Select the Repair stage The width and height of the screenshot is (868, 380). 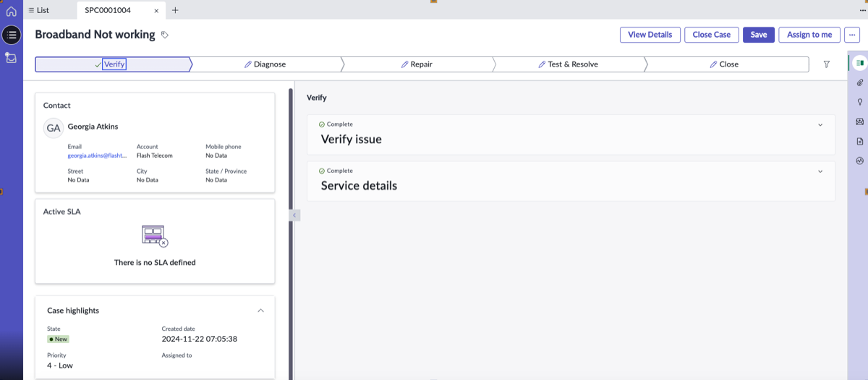click(417, 64)
